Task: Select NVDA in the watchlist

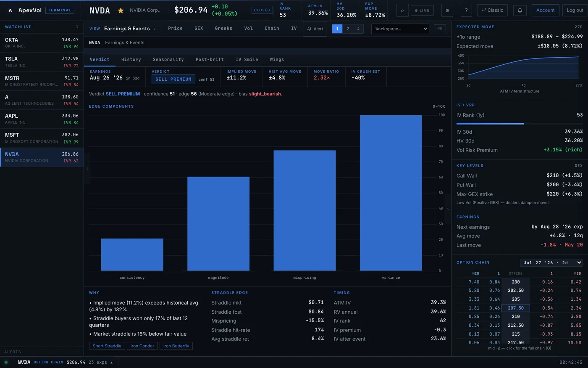Action: point(42,157)
